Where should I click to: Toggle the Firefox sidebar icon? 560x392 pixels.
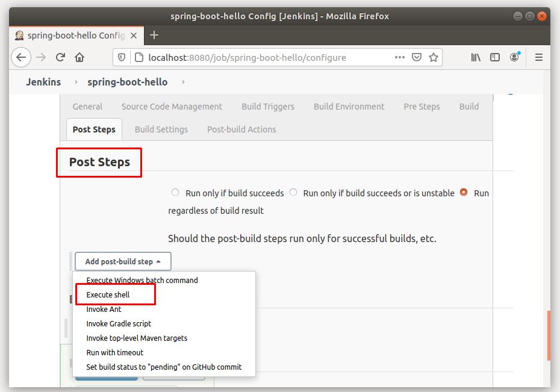494,57
